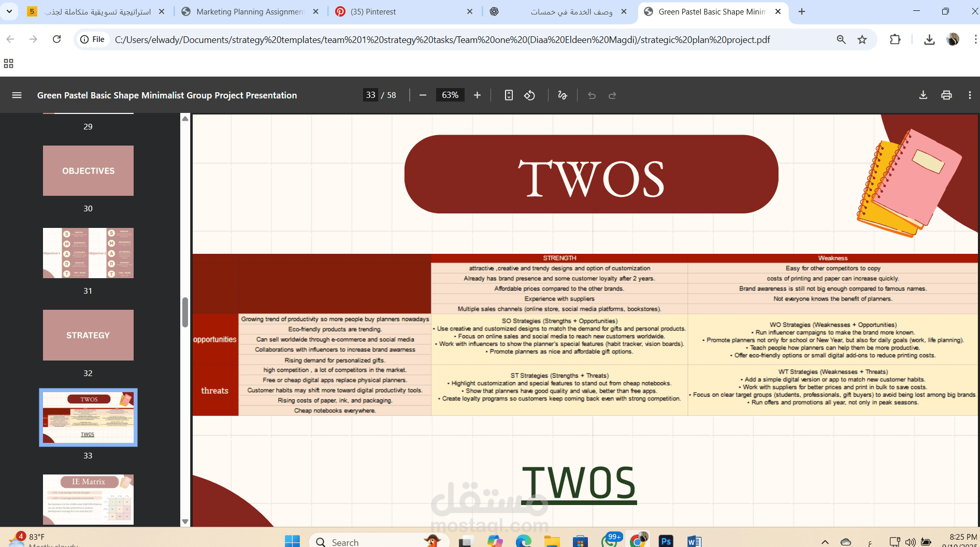Image resolution: width=980 pixels, height=547 pixels.
Task: Select the page 31 SMART objectives thumbnail
Action: click(88, 253)
